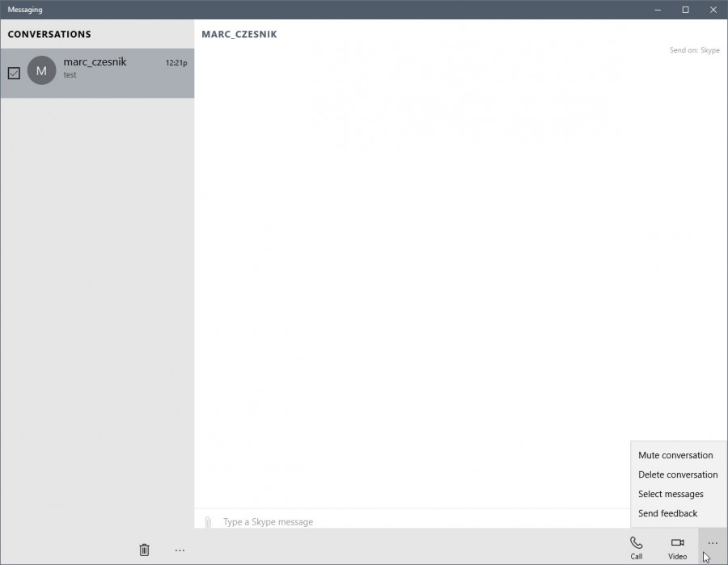Click the MARC_CZESNIK conversation header

pyautogui.click(x=240, y=34)
